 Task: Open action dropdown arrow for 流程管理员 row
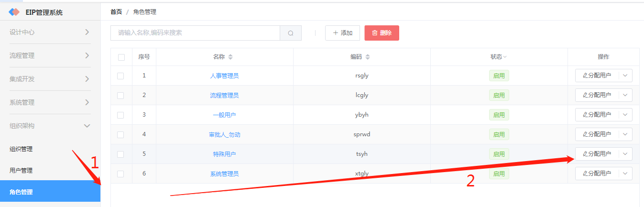click(625, 95)
